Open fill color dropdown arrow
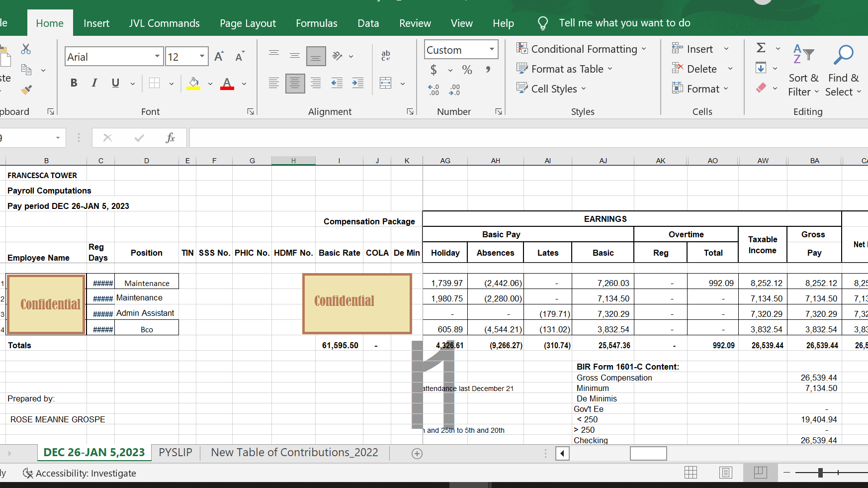This screenshot has height=488, width=868. click(x=210, y=84)
